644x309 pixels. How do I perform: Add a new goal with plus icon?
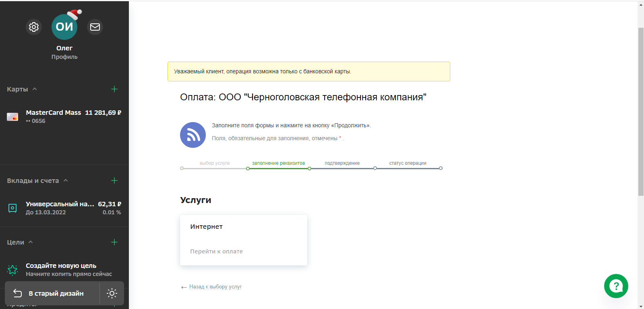[x=114, y=242]
